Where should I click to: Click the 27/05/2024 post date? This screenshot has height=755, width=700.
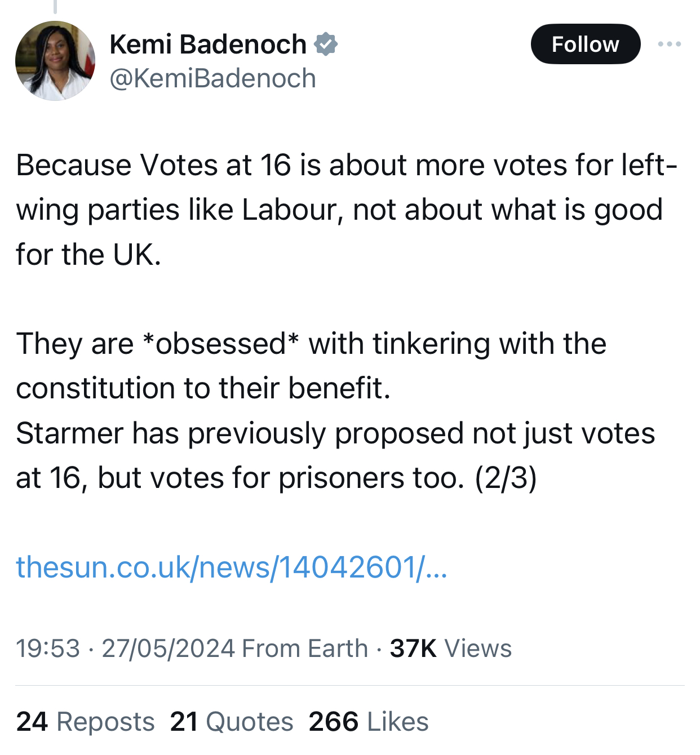168,648
